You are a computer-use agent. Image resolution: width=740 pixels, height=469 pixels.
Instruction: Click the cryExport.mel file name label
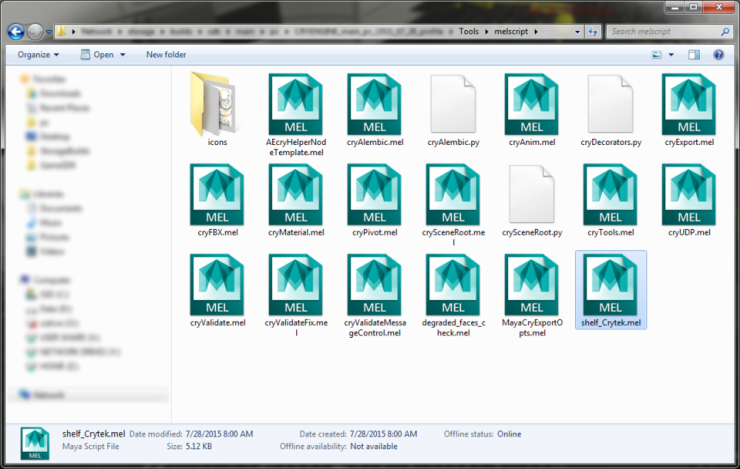click(689, 142)
